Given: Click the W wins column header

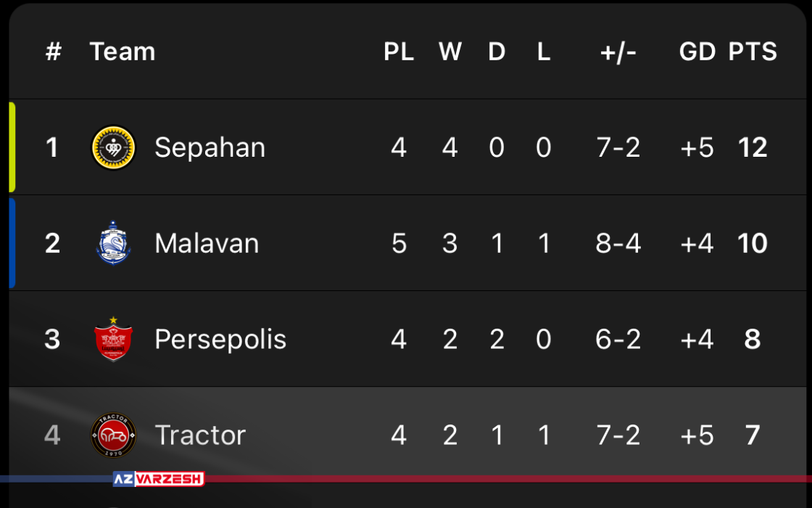Looking at the screenshot, I should (450, 52).
